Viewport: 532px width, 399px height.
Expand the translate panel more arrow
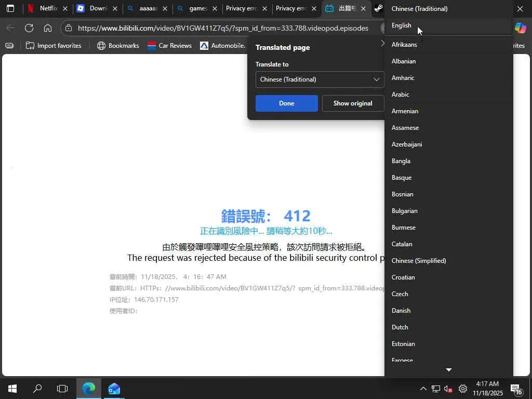(382, 43)
